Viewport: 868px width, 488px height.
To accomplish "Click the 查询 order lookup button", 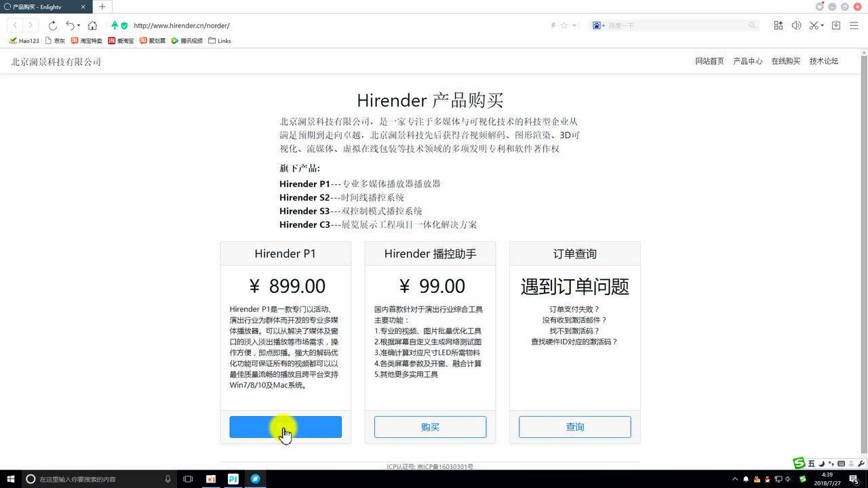I will click(x=575, y=427).
